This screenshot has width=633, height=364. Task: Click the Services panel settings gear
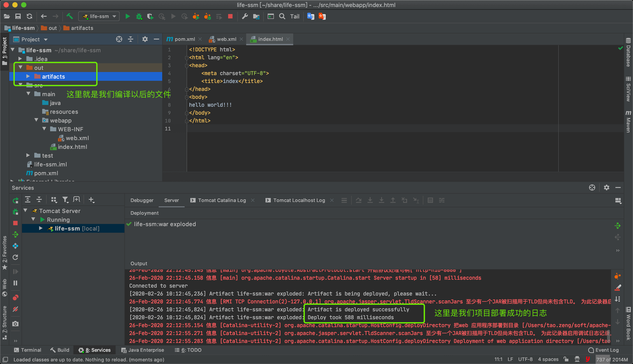[x=606, y=187]
